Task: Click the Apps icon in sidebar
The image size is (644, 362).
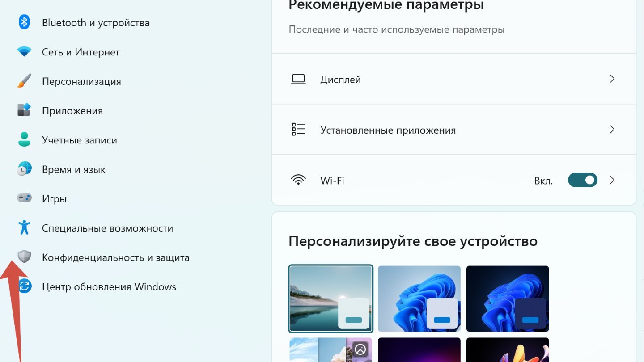Action: pyautogui.click(x=24, y=110)
